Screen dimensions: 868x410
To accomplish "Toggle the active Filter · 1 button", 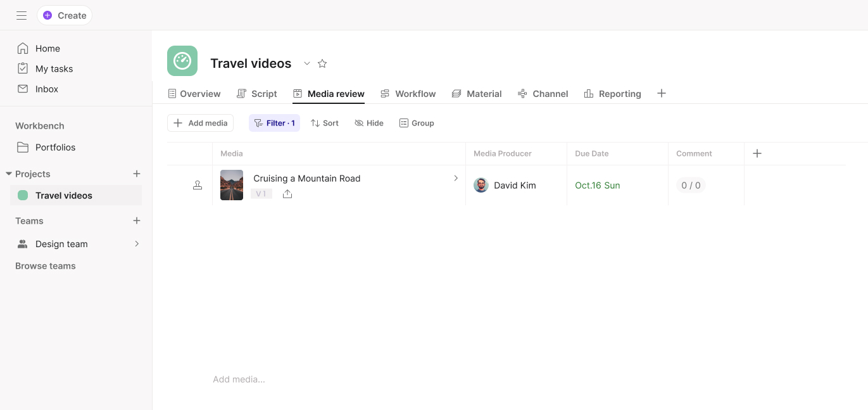I will [274, 123].
